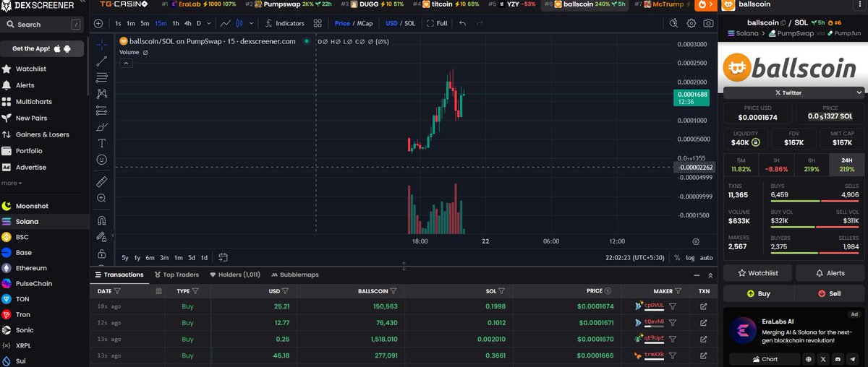The width and height of the screenshot is (868, 367).
Task: Open the go-to-date calendar
Action: point(223,257)
